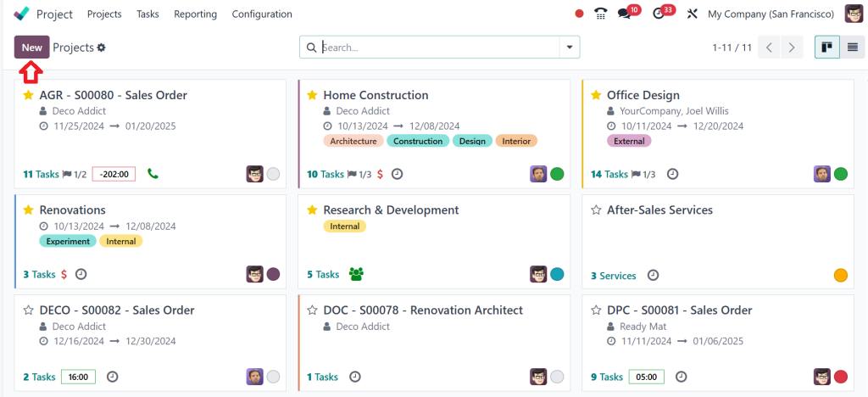Click red status circle on DPC S00081
Screen dimensions: 868x397
[840, 377]
